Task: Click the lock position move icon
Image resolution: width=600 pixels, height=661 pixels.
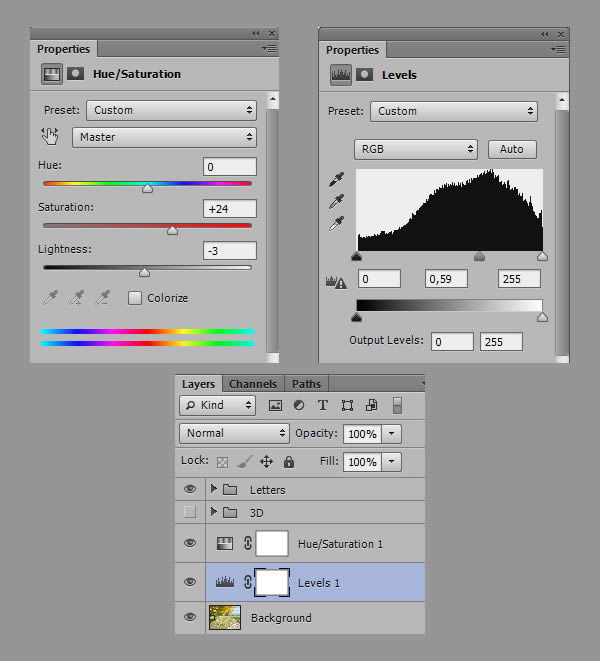Action: [x=266, y=462]
